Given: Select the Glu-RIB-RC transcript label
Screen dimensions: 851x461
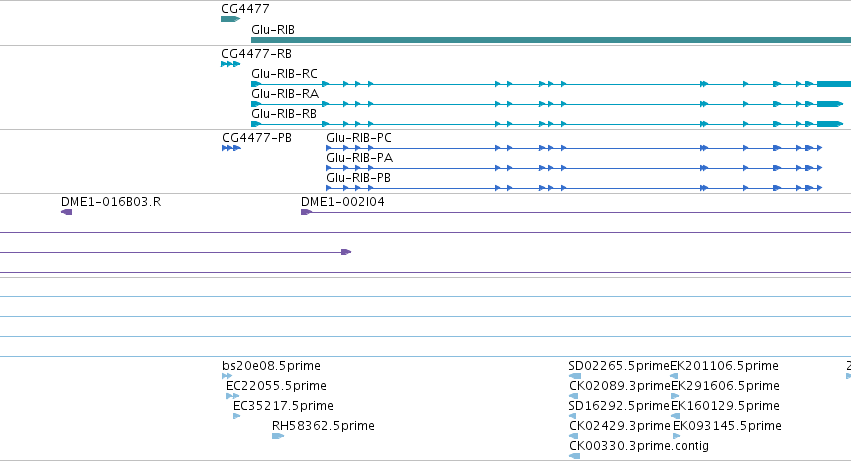Looking at the screenshot, I should pyautogui.click(x=284, y=74).
